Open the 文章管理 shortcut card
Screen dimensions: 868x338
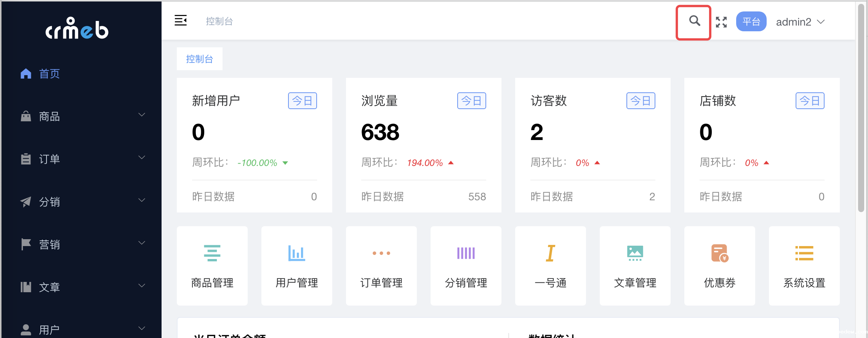pyautogui.click(x=635, y=266)
